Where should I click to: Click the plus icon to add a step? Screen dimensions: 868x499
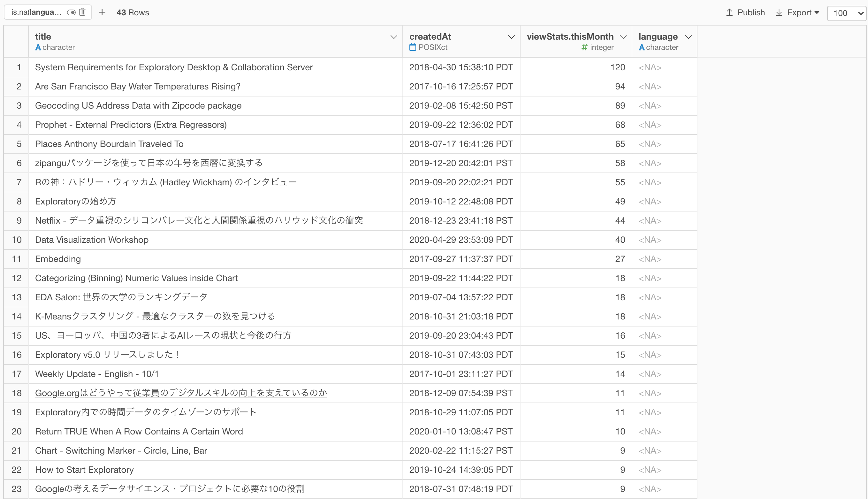tap(102, 12)
